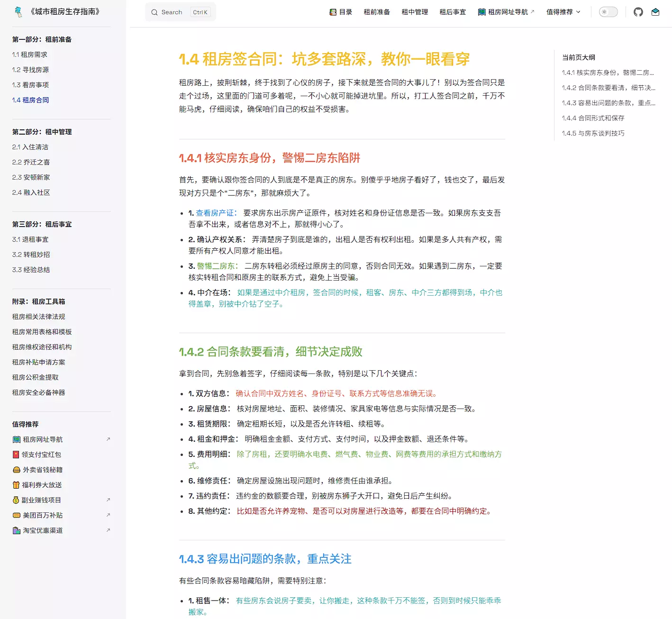The image size is (672, 619).
Task: Click the site logo beside 《城市租房生存指南》
Action: coord(18,12)
